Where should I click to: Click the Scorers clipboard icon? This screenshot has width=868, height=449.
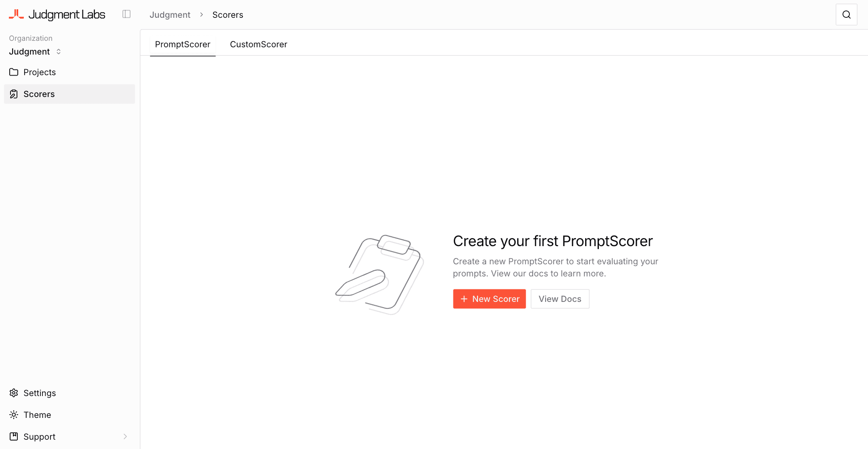click(14, 94)
